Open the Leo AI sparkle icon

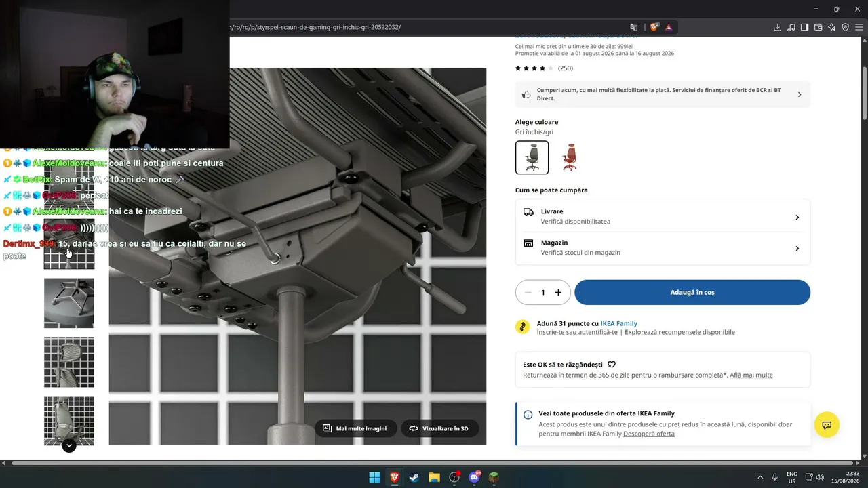(x=831, y=27)
